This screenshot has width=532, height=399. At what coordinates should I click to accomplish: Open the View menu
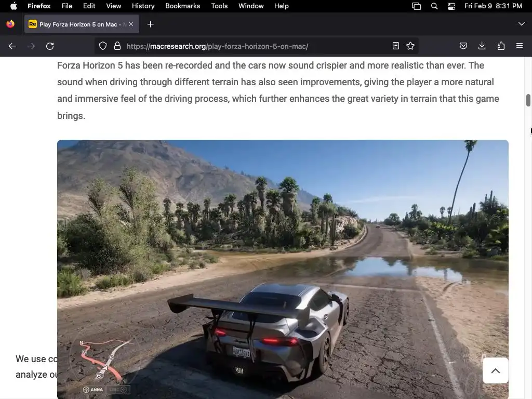coord(114,6)
